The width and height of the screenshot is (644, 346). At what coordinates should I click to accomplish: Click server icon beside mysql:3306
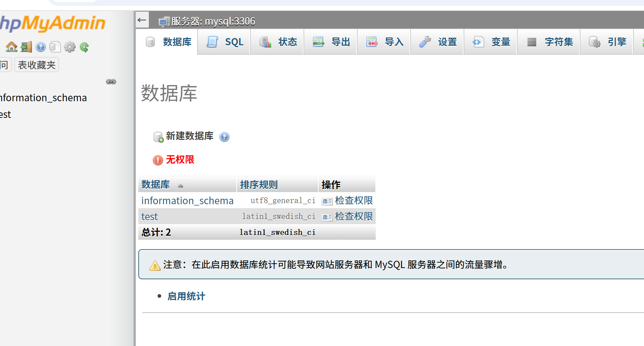(164, 22)
